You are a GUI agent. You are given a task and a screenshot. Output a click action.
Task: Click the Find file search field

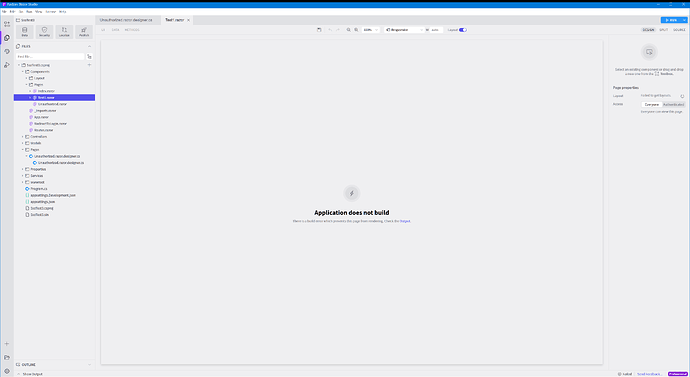[50, 57]
